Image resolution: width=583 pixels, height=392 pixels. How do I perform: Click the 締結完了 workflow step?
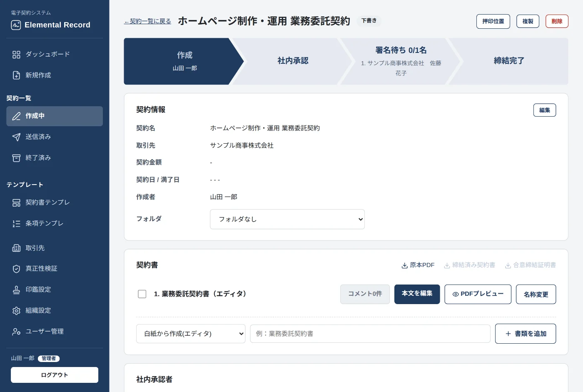coord(509,61)
